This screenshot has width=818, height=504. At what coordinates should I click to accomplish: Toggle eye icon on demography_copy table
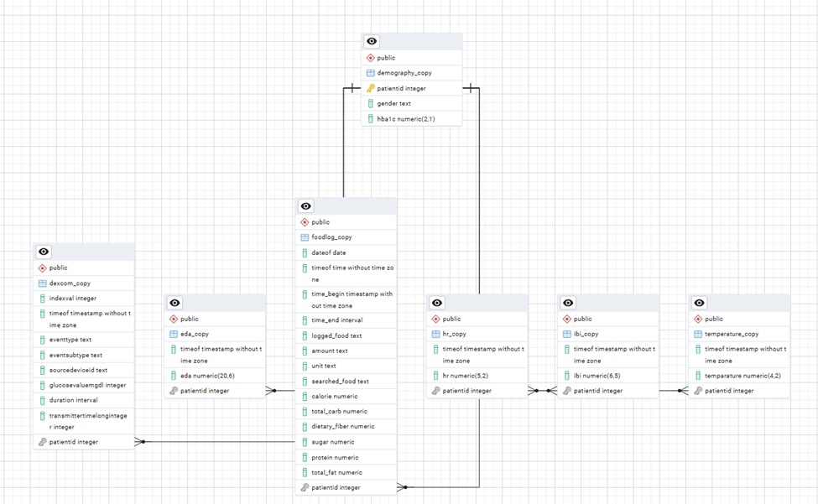pyautogui.click(x=372, y=41)
